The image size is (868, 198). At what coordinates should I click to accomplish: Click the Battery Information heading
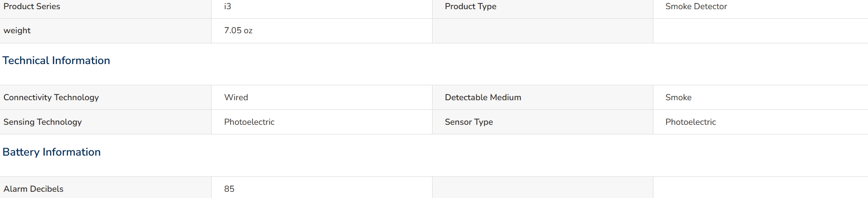(52, 152)
